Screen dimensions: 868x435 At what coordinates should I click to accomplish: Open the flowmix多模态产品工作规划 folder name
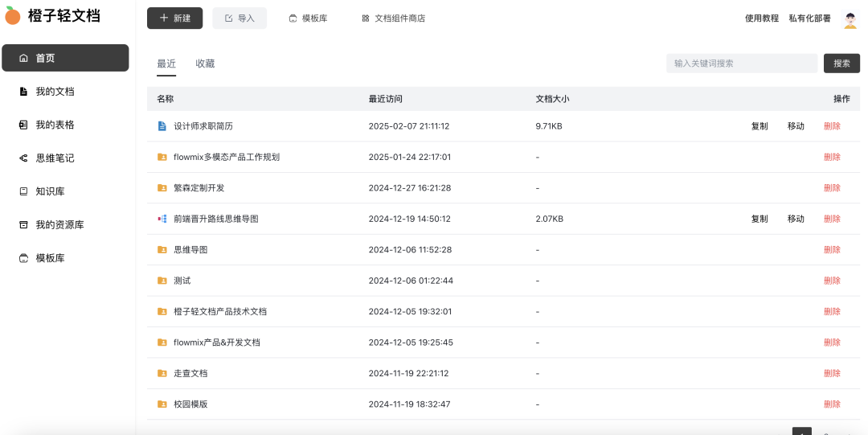click(227, 157)
